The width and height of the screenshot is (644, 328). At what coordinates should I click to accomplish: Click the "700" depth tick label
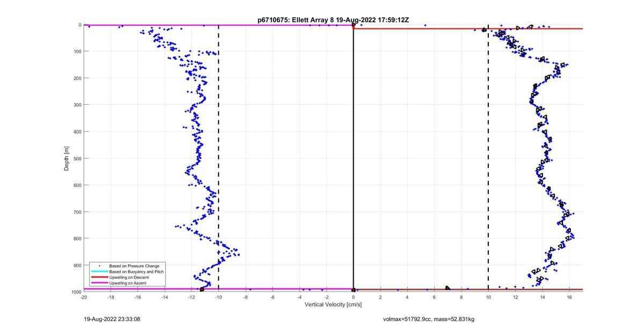coord(77,212)
